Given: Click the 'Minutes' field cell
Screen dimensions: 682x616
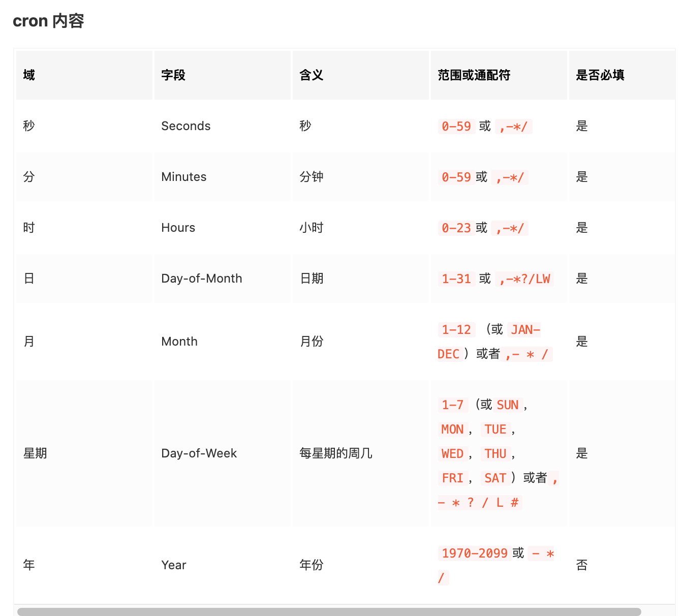Looking at the screenshot, I should pyautogui.click(x=223, y=177).
